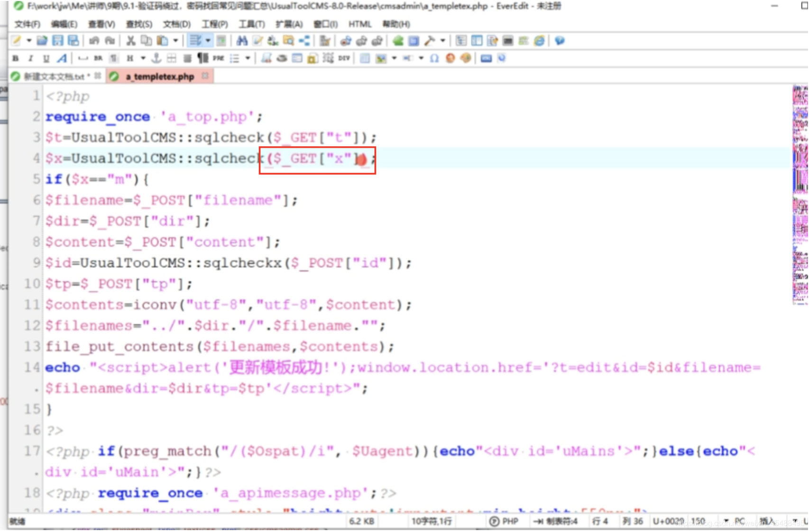Click the PRE tag icon
Image resolution: width=809 pixels, height=532 pixels.
(219, 58)
